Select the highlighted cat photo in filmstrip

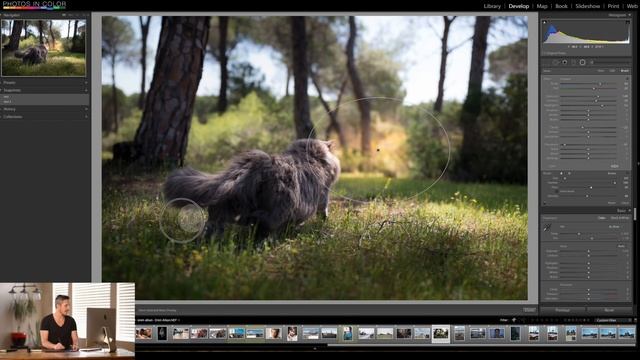[x=441, y=333]
